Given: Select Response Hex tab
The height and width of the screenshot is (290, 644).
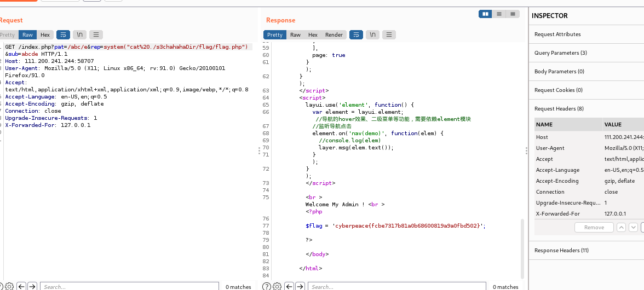Looking at the screenshot, I should coord(313,35).
